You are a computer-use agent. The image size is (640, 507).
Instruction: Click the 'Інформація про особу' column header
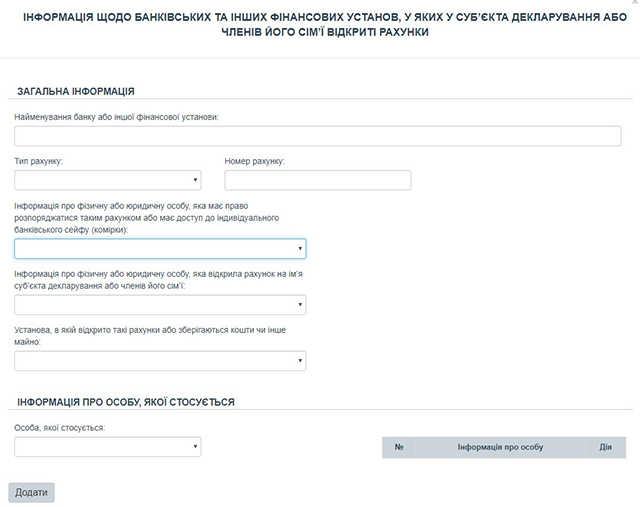click(500, 447)
